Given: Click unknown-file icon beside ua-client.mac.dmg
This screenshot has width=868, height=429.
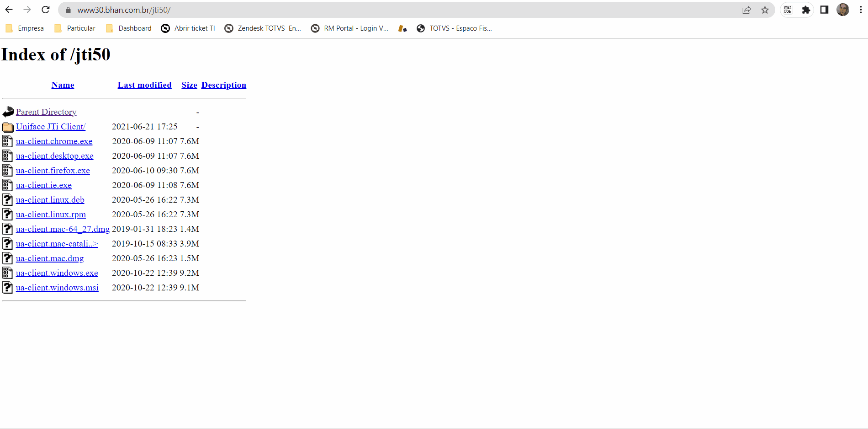Looking at the screenshot, I should [x=8, y=258].
